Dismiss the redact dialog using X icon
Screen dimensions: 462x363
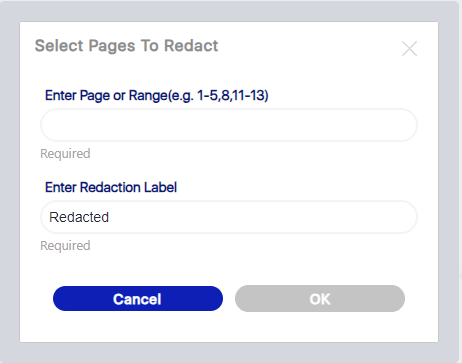click(x=409, y=49)
